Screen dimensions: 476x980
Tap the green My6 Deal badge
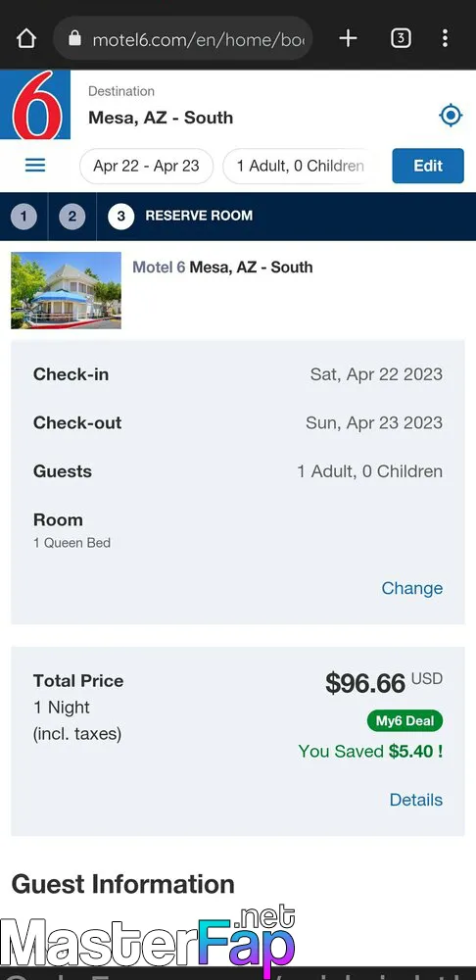[x=405, y=720]
